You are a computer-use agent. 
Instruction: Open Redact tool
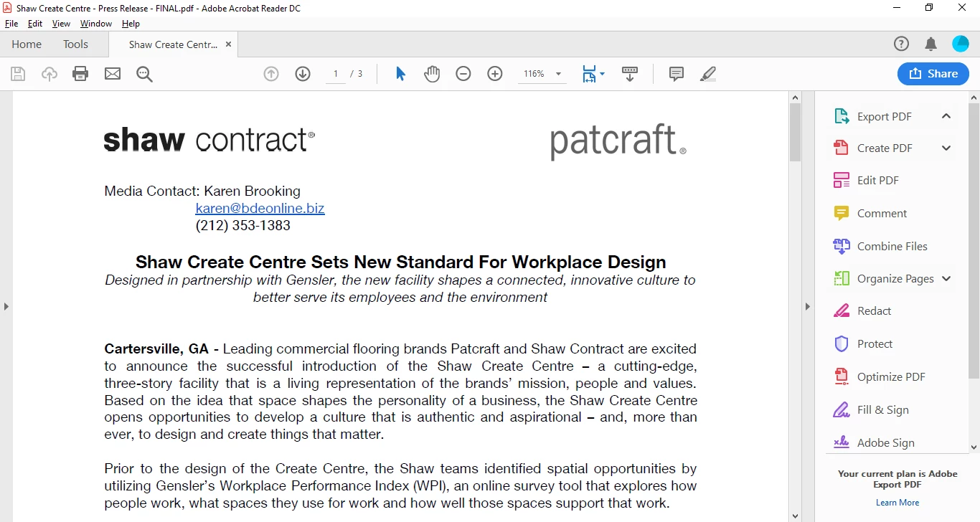click(874, 310)
